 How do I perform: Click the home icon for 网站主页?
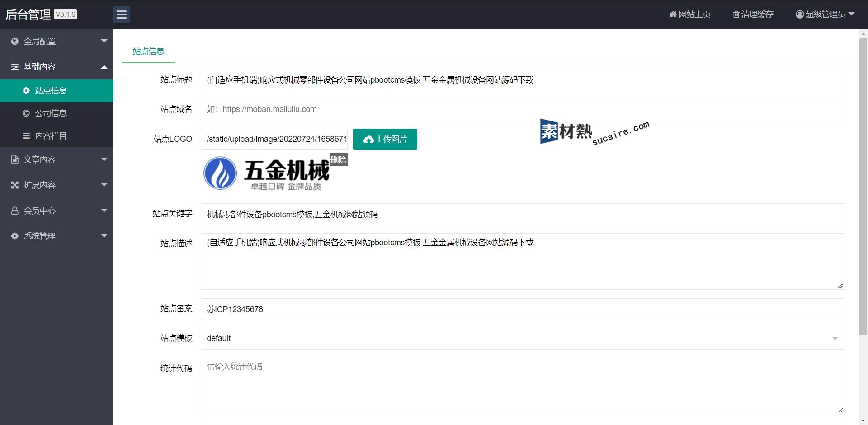[x=673, y=14]
